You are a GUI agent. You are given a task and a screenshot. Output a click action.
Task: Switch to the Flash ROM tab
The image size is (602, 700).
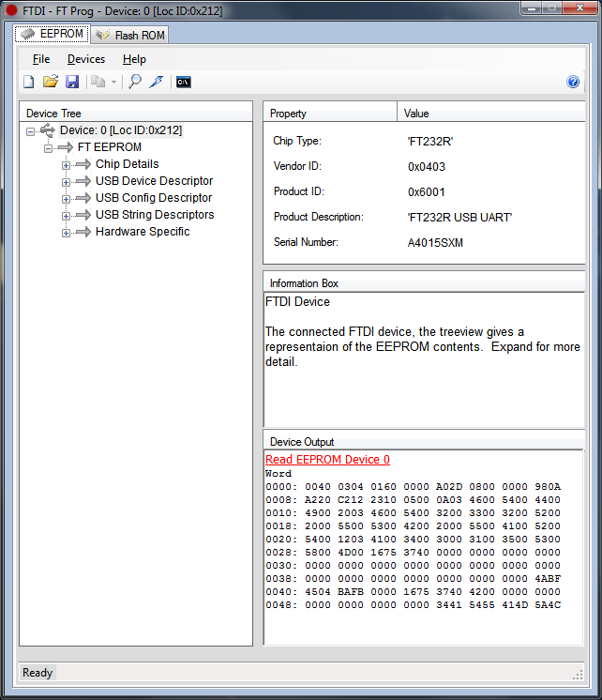(129, 36)
